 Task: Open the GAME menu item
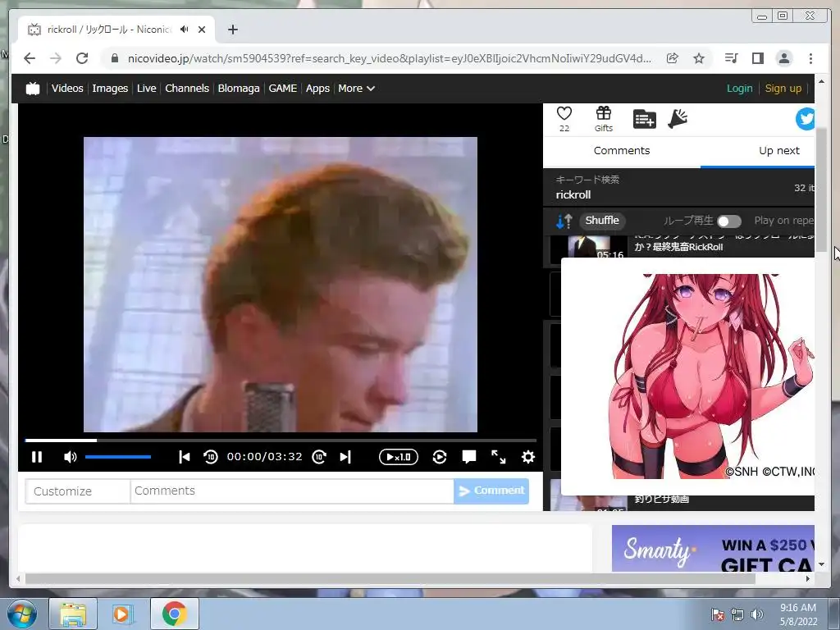click(283, 89)
